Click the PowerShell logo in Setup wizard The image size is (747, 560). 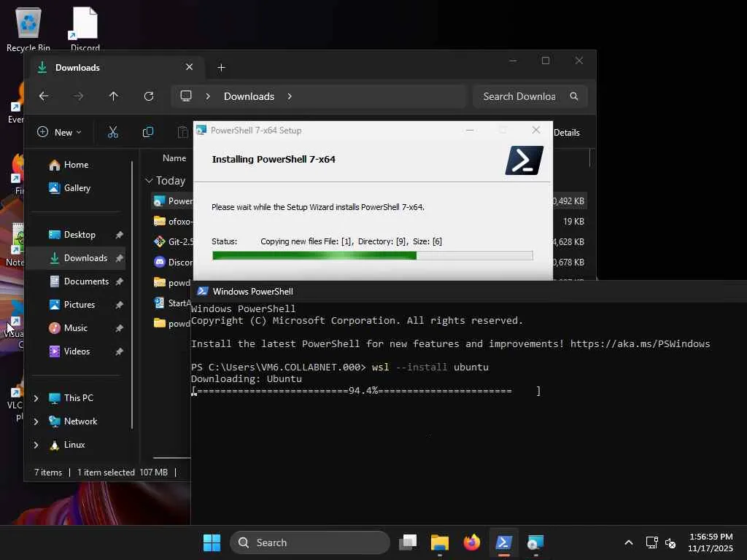tap(524, 160)
